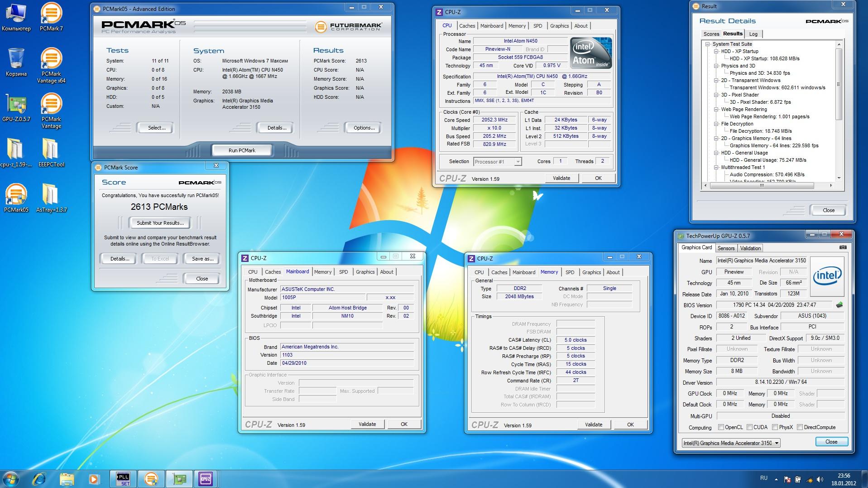Viewport: 868px width, 488px height.
Task: Switch to PCMark05 taskbar button
Action: [x=151, y=478]
